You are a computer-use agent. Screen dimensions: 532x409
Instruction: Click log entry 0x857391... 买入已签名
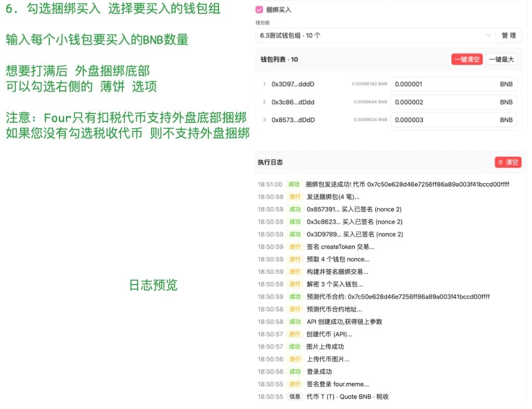[354, 209]
